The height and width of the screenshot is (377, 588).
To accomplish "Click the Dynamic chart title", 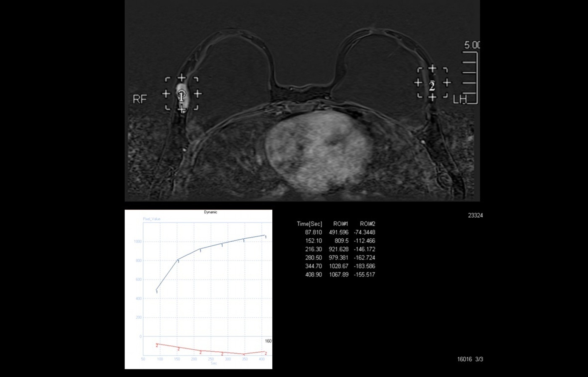I will [211, 212].
